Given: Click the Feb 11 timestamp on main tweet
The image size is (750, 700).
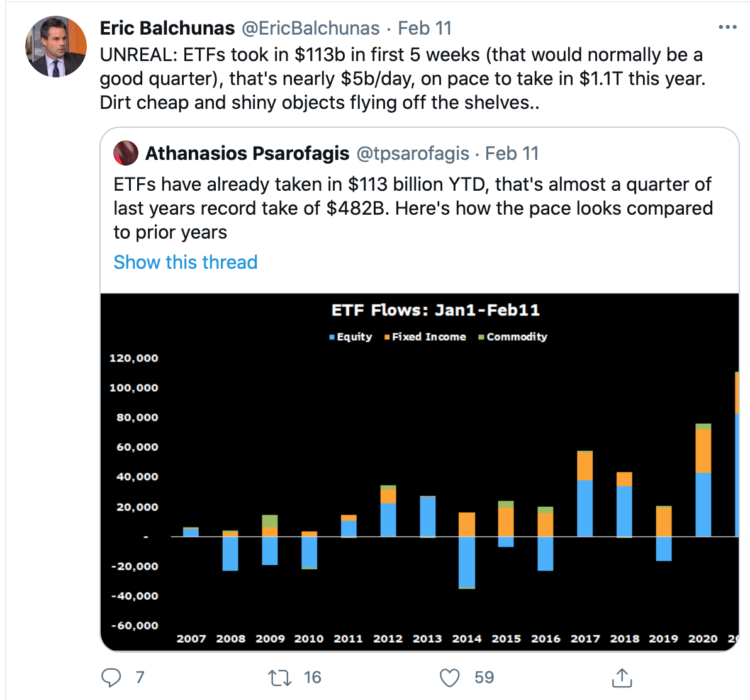Looking at the screenshot, I should pos(425,28).
